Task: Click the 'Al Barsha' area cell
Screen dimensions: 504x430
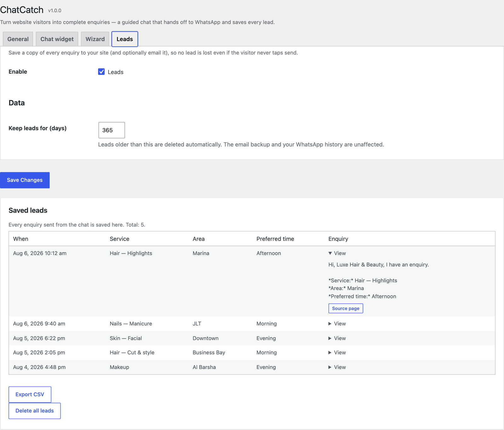Action: tap(204, 367)
